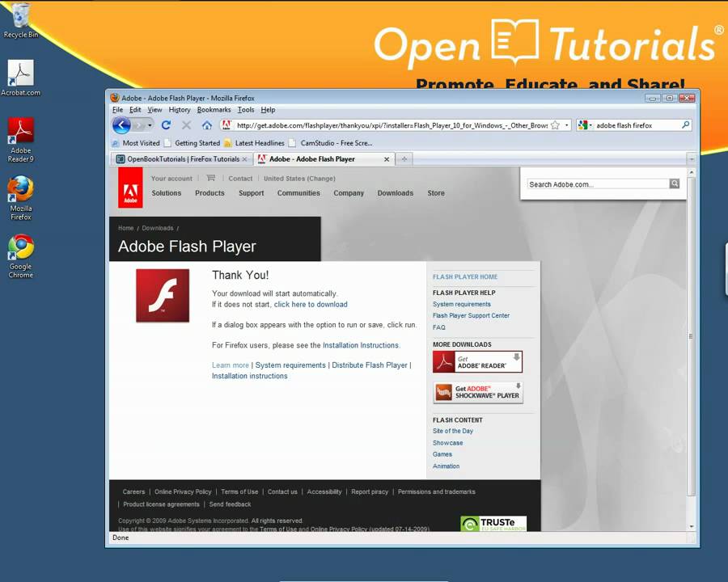
Task: Click the Distribute Flash Player link
Action: 370,365
